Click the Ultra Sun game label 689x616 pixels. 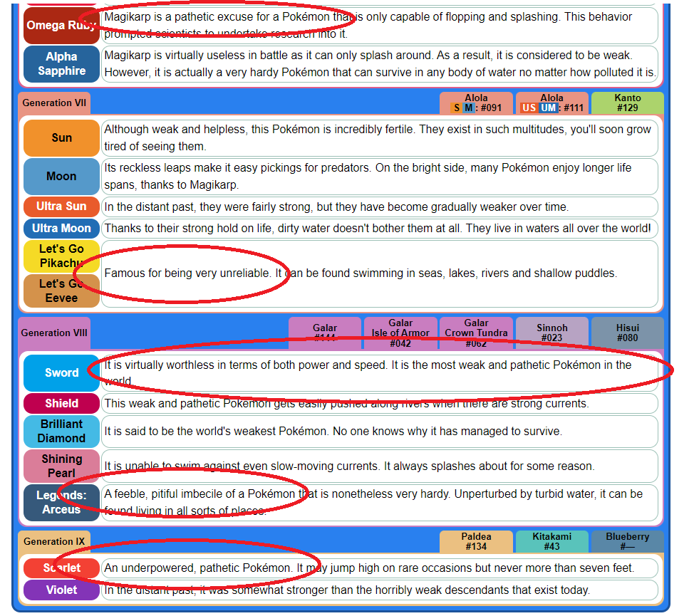(61, 207)
